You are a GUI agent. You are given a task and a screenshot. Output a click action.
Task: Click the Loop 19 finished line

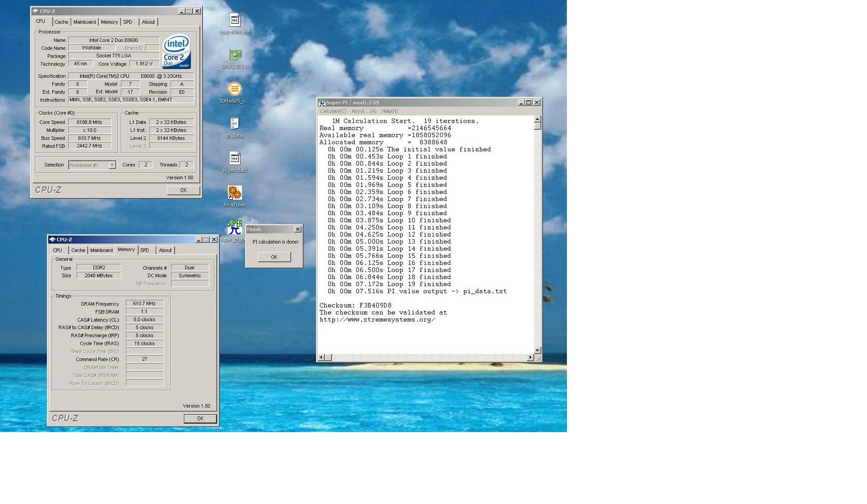coord(390,284)
